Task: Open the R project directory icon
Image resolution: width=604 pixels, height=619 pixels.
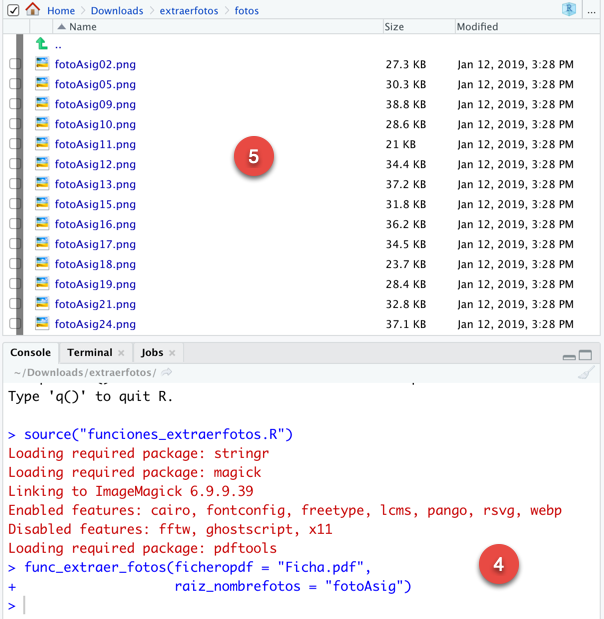Action: point(569,9)
